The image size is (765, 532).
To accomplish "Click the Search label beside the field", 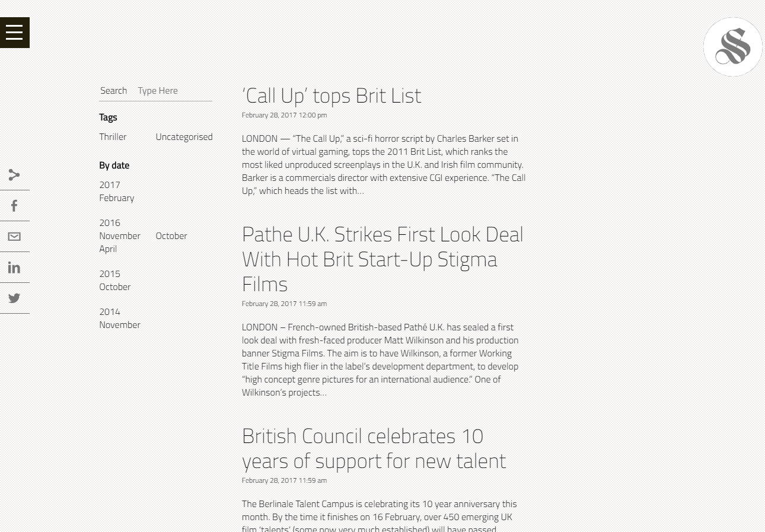I will 113,91.
